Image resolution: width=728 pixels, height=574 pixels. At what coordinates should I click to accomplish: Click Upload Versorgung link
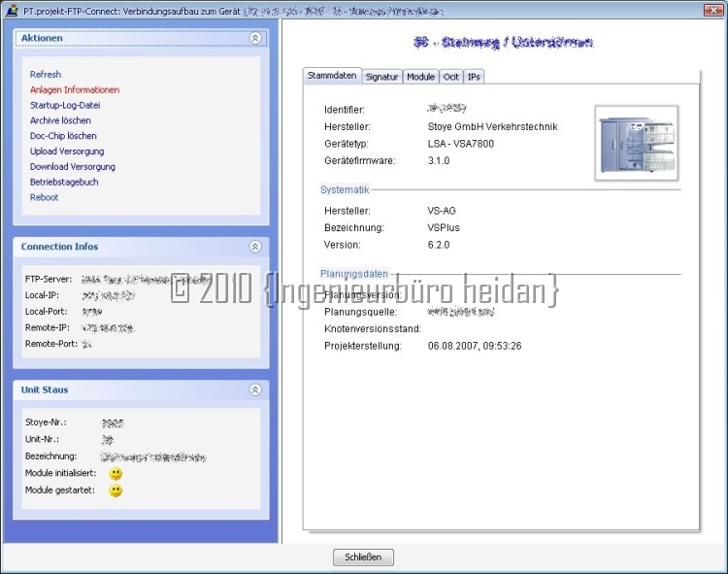[x=67, y=152]
